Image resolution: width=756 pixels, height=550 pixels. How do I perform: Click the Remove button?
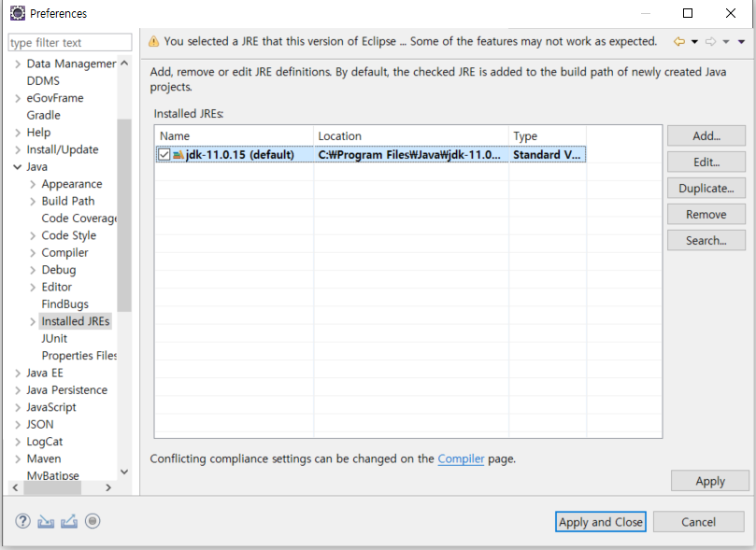coord(706,214)
